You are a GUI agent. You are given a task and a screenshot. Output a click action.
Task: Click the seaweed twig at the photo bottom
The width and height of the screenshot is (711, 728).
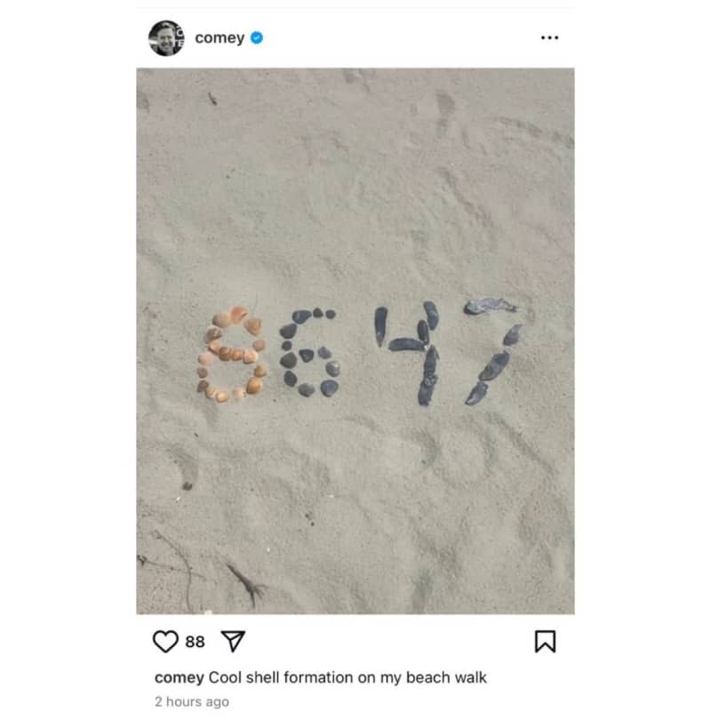pyautogui.click(x=246, y=585)
